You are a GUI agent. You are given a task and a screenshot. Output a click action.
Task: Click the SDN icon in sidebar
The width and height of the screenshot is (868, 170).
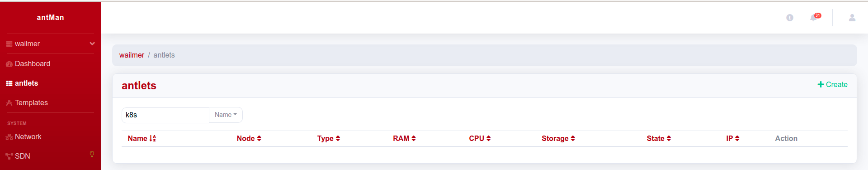click(9, 156)
